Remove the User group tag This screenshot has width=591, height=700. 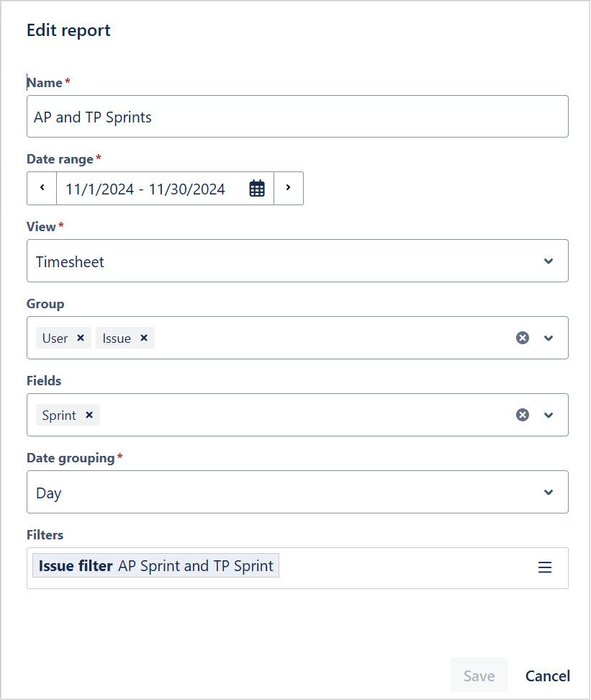point(81,338)
